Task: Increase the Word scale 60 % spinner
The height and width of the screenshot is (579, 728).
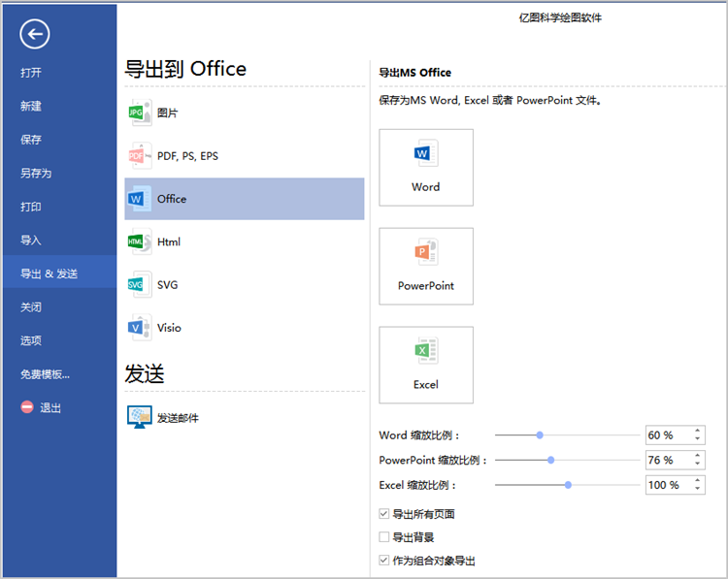Action: pyautogui.click(x=697, y=431)
